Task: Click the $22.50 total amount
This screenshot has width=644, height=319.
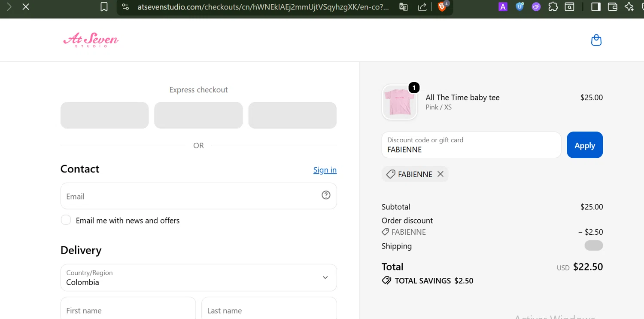Action: coord(588,267)
